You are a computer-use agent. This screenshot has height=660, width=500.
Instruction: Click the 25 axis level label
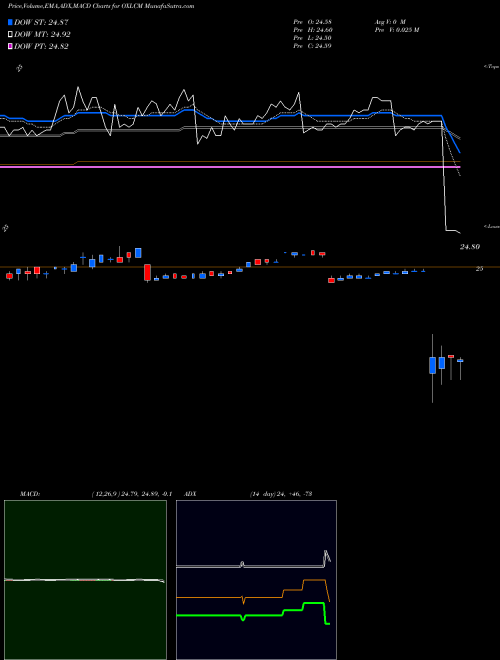(479, 269)
